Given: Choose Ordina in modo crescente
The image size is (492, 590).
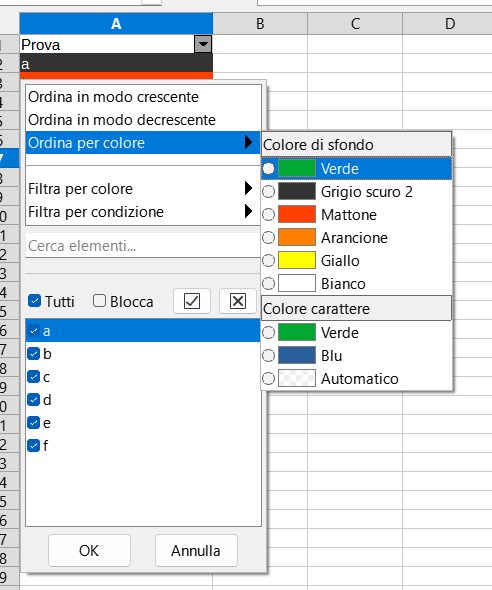Looking at the screenshot, I should (x=143, y=97).
